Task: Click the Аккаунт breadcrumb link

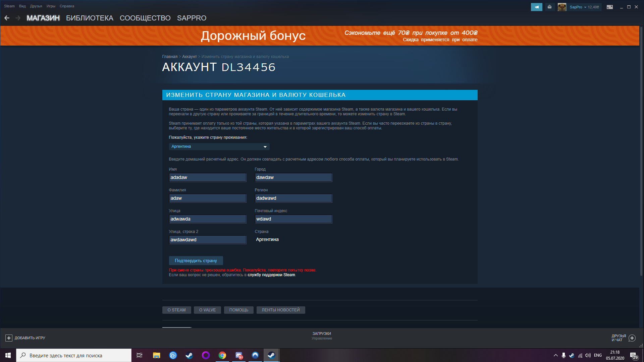Action: [x=190, y=57]
